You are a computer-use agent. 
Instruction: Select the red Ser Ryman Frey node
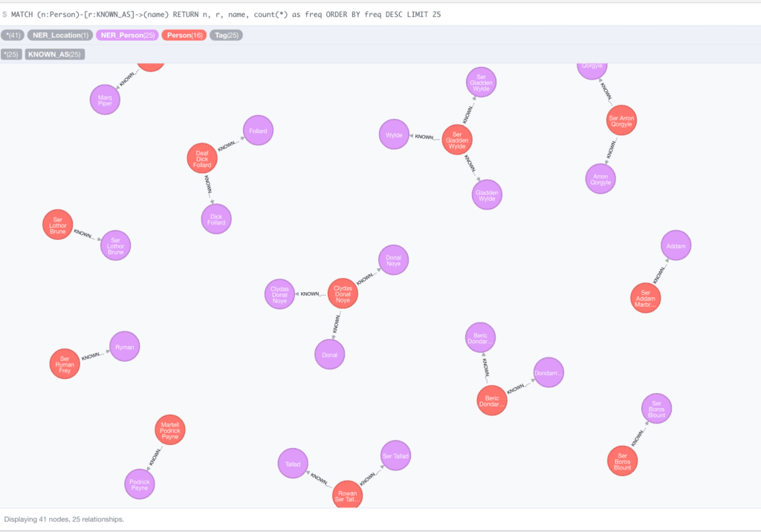tap(65, 364)
